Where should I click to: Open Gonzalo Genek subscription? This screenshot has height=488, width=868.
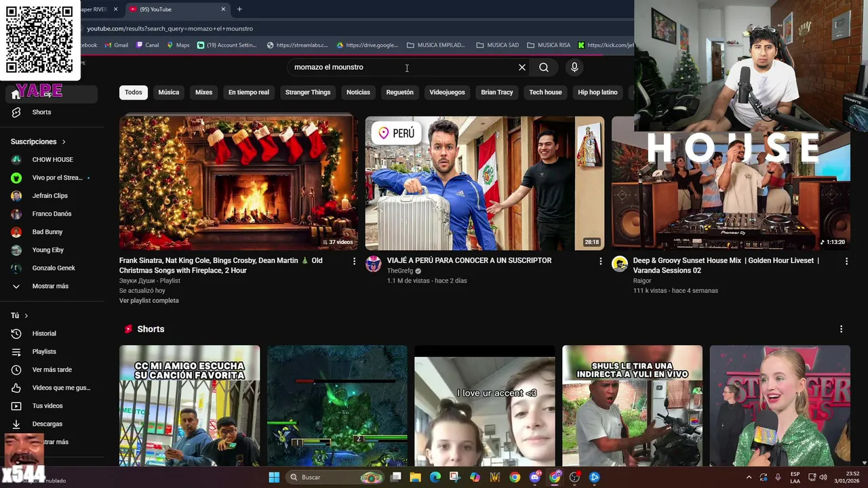coord(52,268)
